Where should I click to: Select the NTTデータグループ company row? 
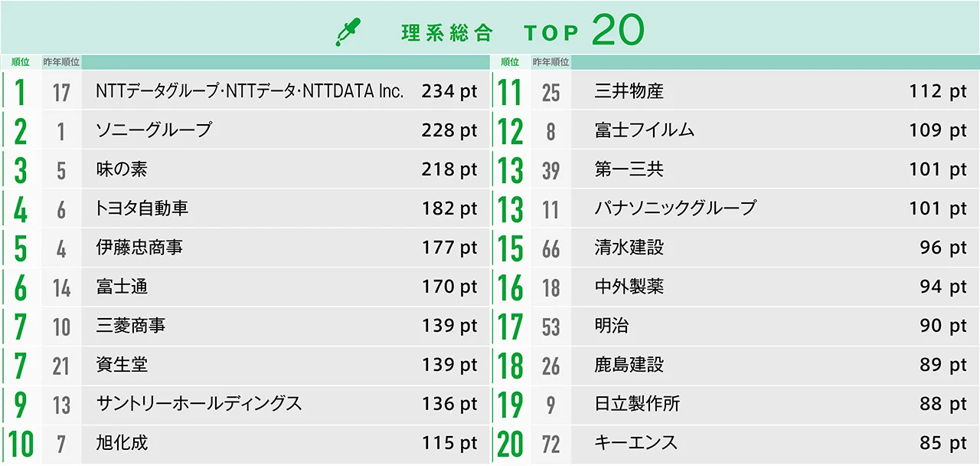pyautogui.click(x=250, y=91)
